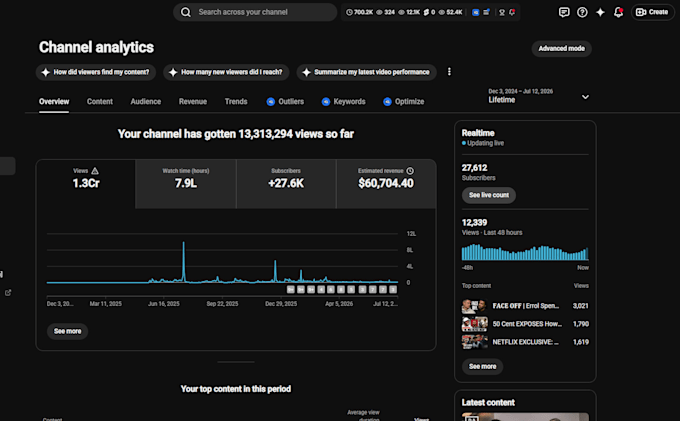The height and width of the screenshot is (421, 680).
Task: Click the chart video marker labeled 8
Action: click(x=341, y=289)
